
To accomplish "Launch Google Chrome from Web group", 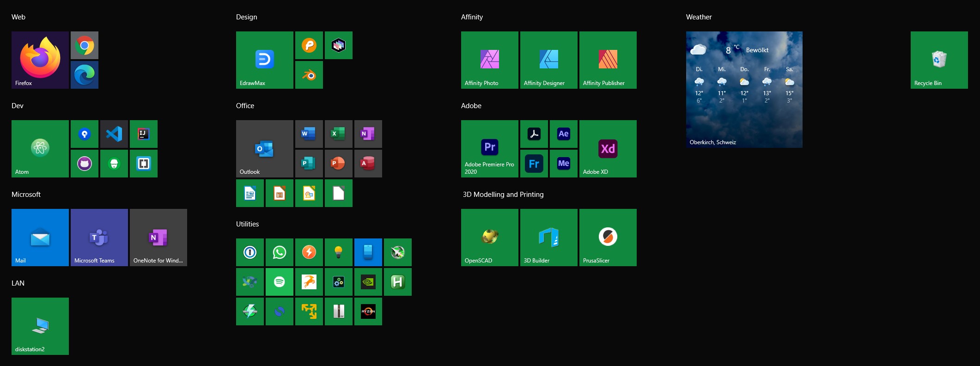I will (85, 45).
